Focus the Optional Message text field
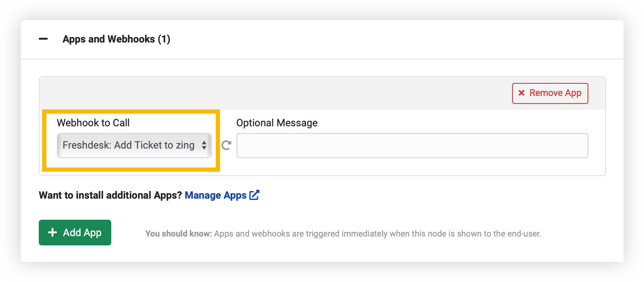 pos(412,146)
